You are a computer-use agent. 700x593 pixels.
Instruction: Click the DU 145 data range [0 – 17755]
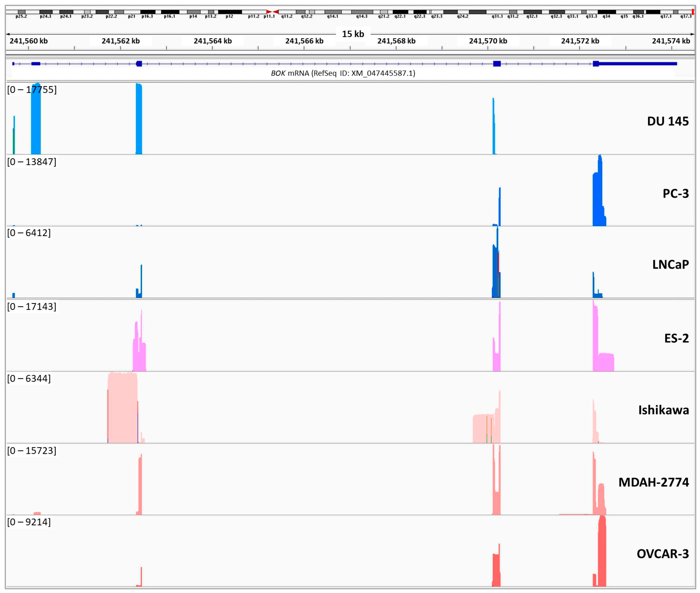(32, 90)
